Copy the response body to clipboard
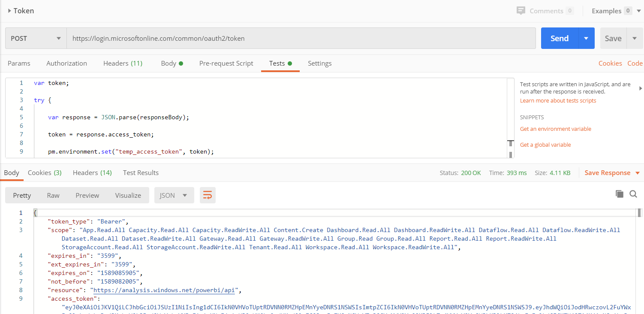The image size is (644, 314). (620, 194)
